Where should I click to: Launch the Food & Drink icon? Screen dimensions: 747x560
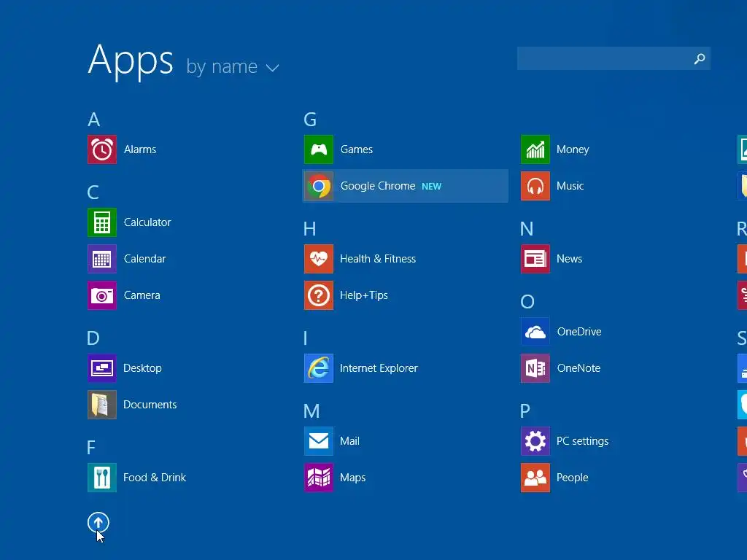(x=102, y=478)
